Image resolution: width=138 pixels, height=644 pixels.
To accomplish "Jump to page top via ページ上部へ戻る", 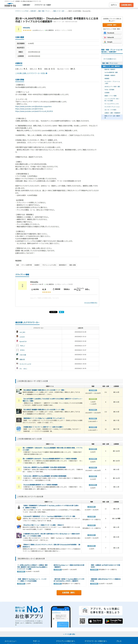I will coord(69,634).
